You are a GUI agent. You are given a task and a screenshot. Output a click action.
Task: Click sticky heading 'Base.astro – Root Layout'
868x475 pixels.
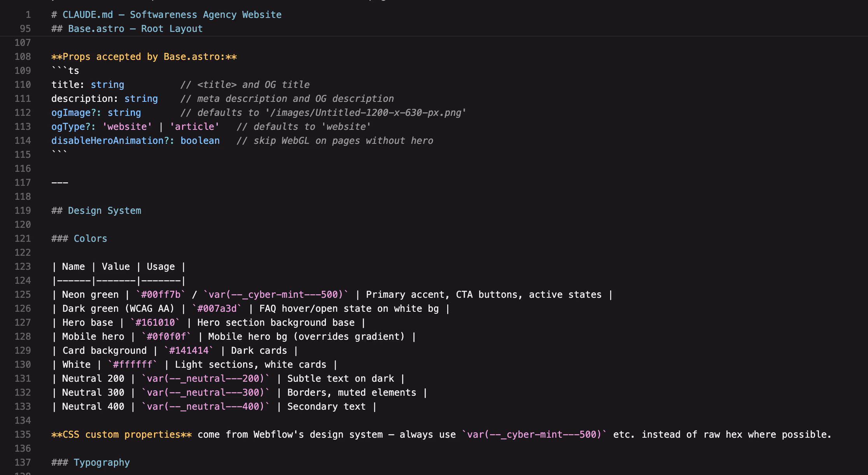point(127,29)
